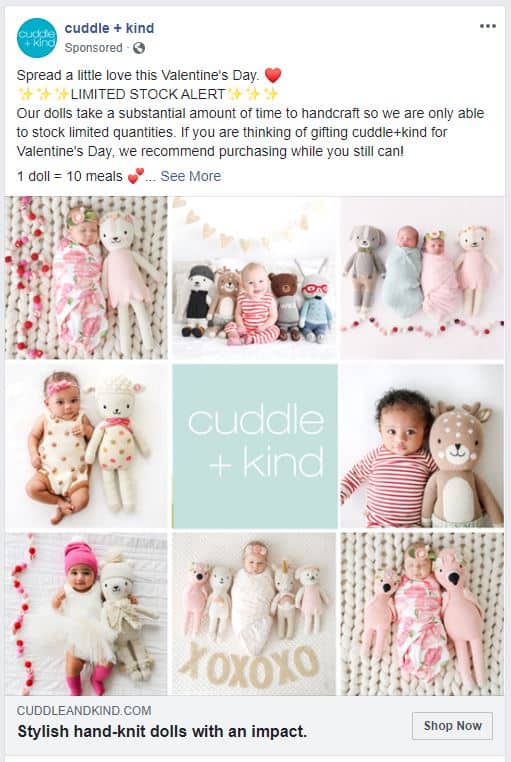This screenshot has width=511, height=762.
Task: Click the Shop Now button
Action: point(452,726)
